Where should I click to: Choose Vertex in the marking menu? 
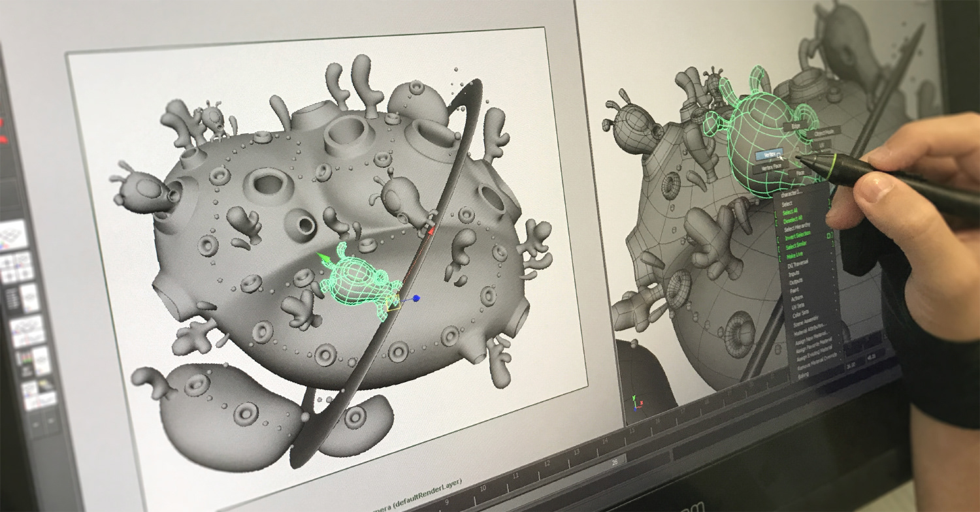(x=769, y=154)
